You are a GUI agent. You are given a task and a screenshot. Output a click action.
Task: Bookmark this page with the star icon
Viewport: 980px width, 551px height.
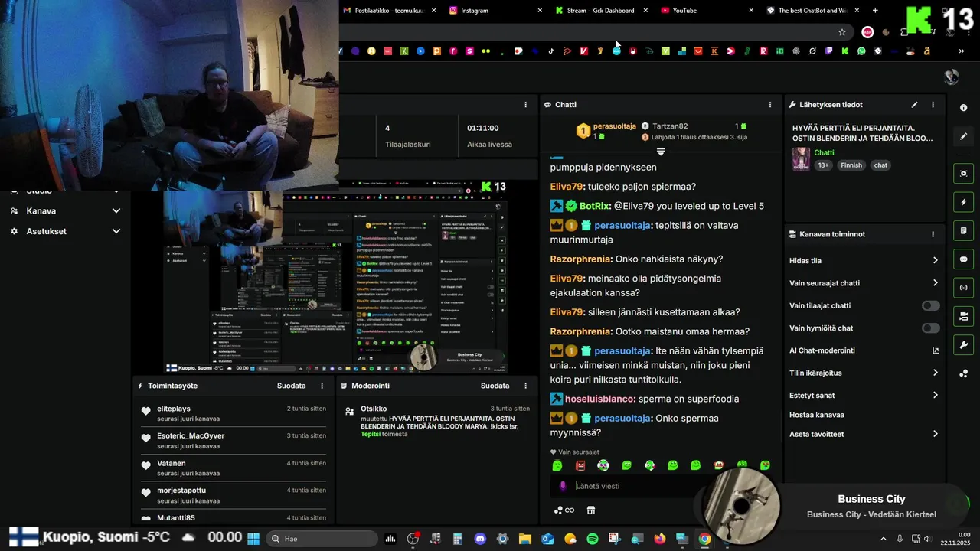[842, 32]
